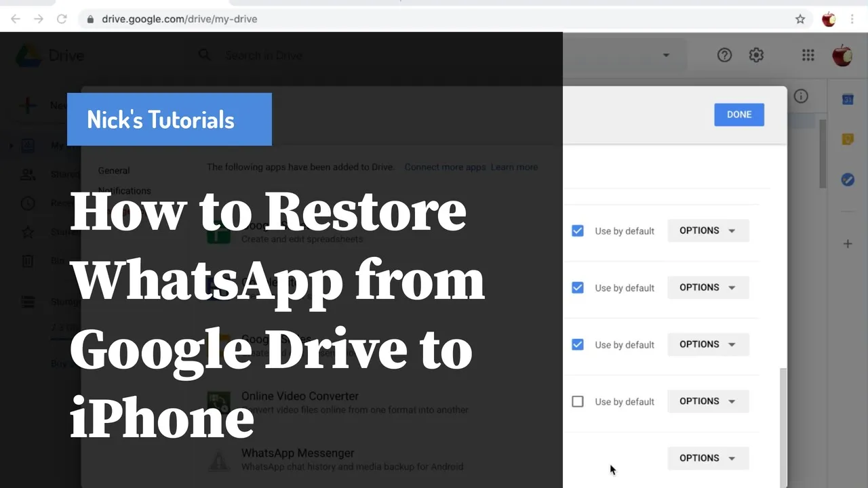Go back using the browser back arrow
Image resolution: width=868 pixels, height=488 pixels.
tap(15, 19)
